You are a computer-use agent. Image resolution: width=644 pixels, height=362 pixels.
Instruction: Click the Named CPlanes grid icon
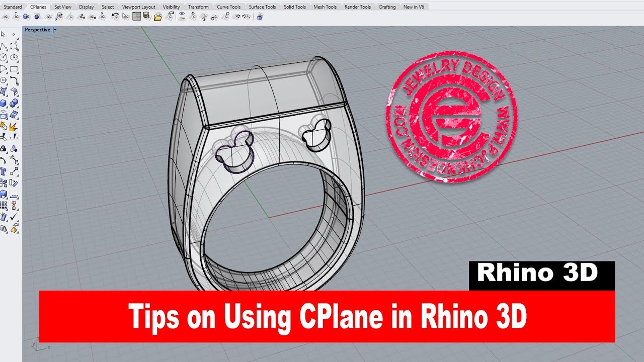tap(137, 17)
